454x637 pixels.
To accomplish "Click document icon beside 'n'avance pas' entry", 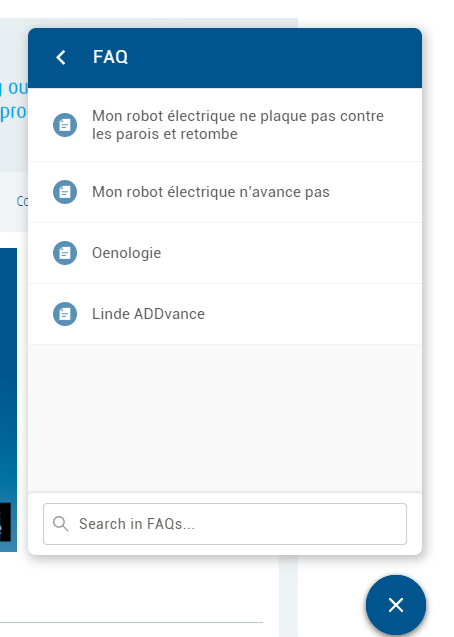I will (x=65, y=192).
